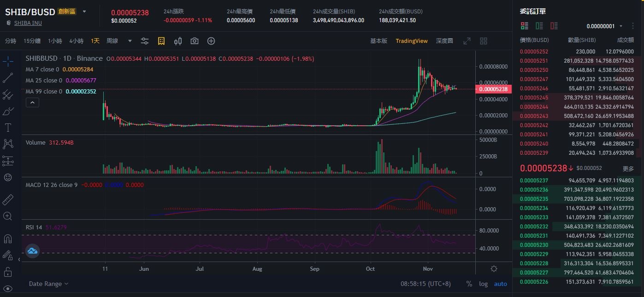Expand more time intervals dropdown
644x297 pixels.
[x=130, y=41]
